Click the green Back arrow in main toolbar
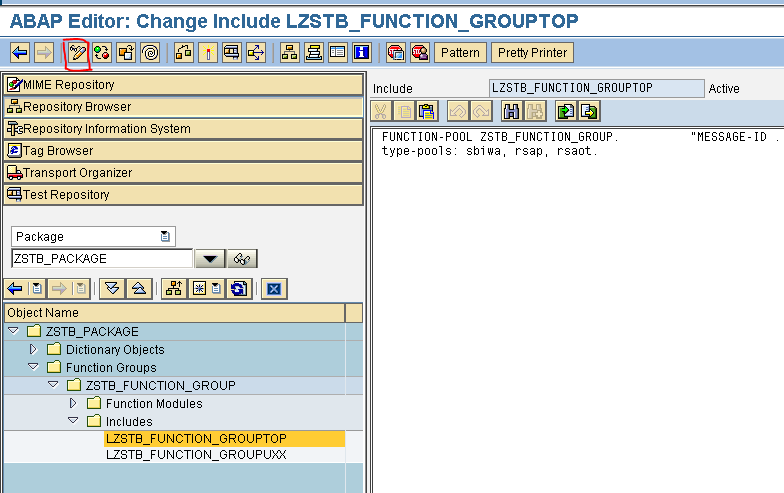 click(20, 52)
